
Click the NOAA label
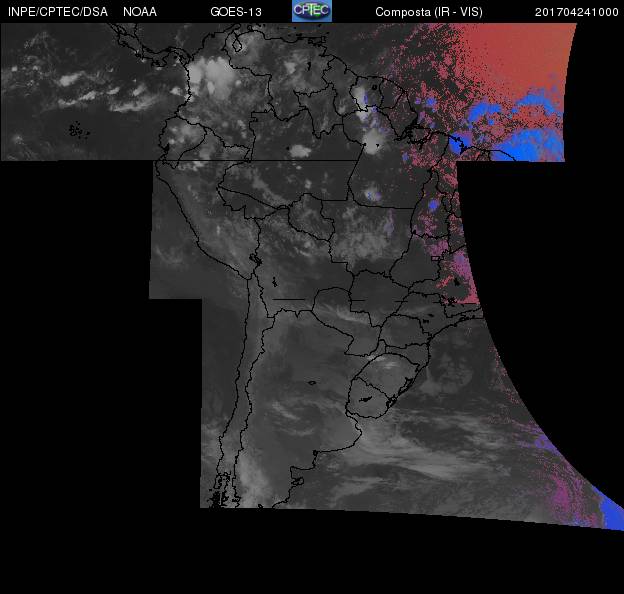click(x=140, y=12)
